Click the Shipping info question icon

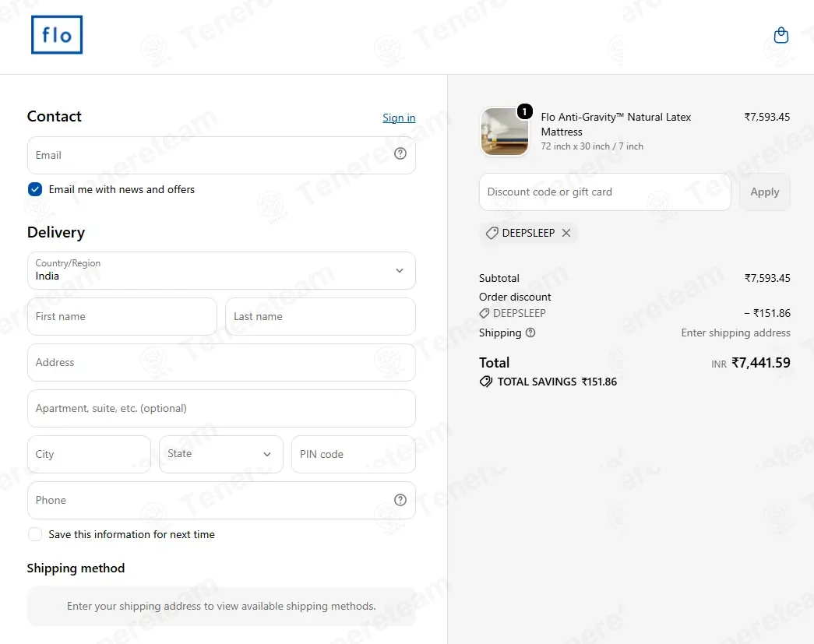(x=530, y=333)
